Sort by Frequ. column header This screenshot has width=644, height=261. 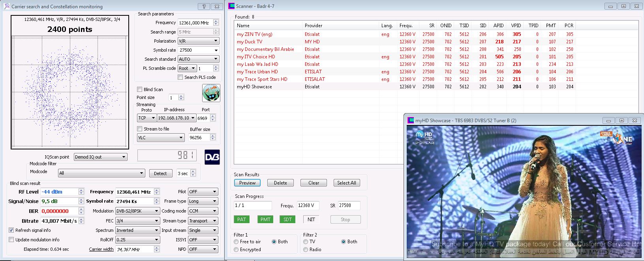click(x=407, y=26)
